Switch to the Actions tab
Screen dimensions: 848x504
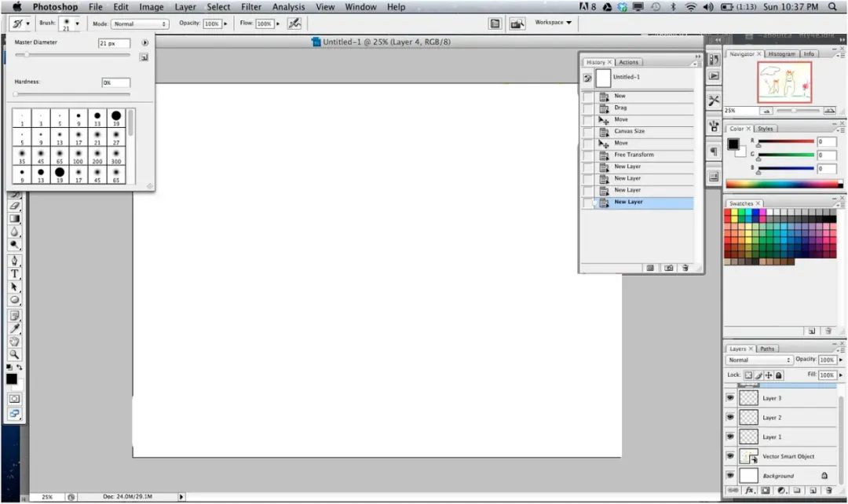pyautogui.click(x=628, y=62)
